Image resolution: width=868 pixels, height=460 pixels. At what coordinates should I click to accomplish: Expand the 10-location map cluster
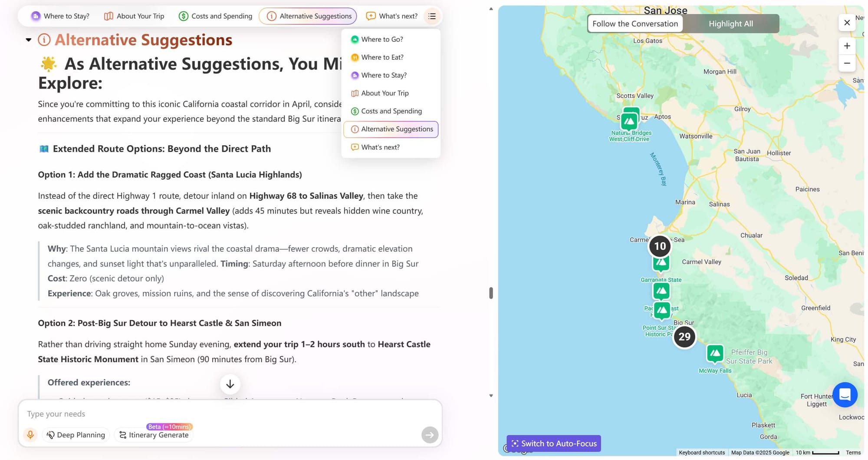[660, 246]
